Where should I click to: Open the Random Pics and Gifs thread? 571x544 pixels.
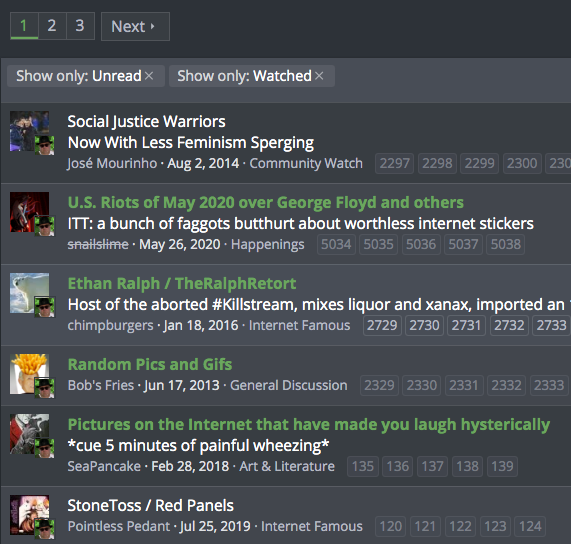coord(150,364)
